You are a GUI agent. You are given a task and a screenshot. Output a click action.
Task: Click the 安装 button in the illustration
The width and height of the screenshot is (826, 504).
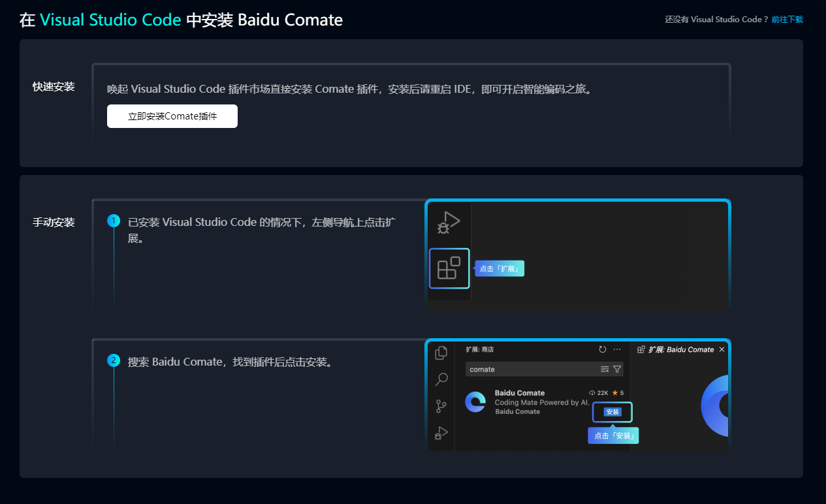tap(612, 412)
